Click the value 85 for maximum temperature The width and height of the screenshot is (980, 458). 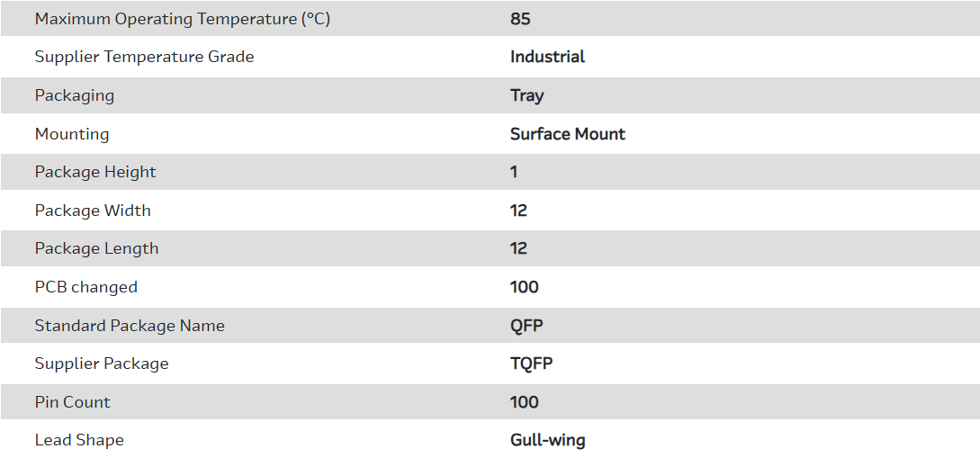(x=520, y=19)
